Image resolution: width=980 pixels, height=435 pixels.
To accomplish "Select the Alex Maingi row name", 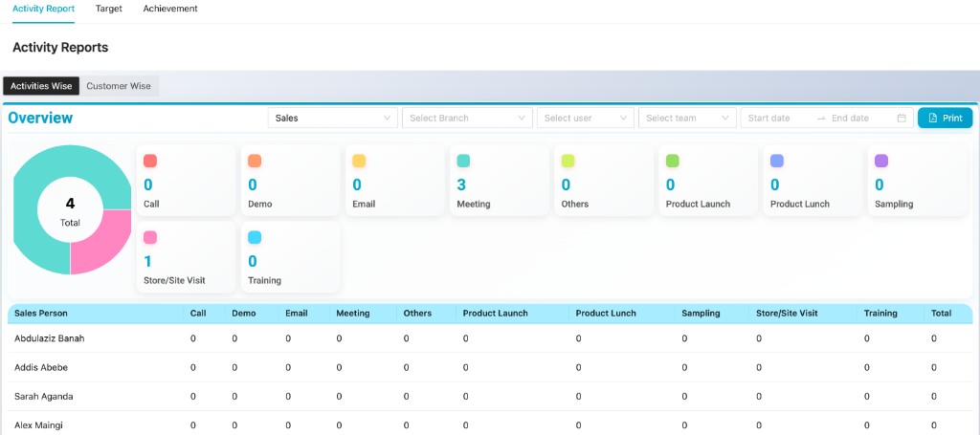I will pos(38,425).
